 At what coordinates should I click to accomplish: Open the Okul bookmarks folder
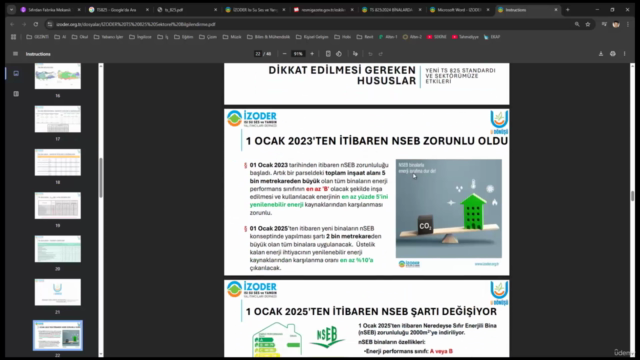click(x=80, y=37)
